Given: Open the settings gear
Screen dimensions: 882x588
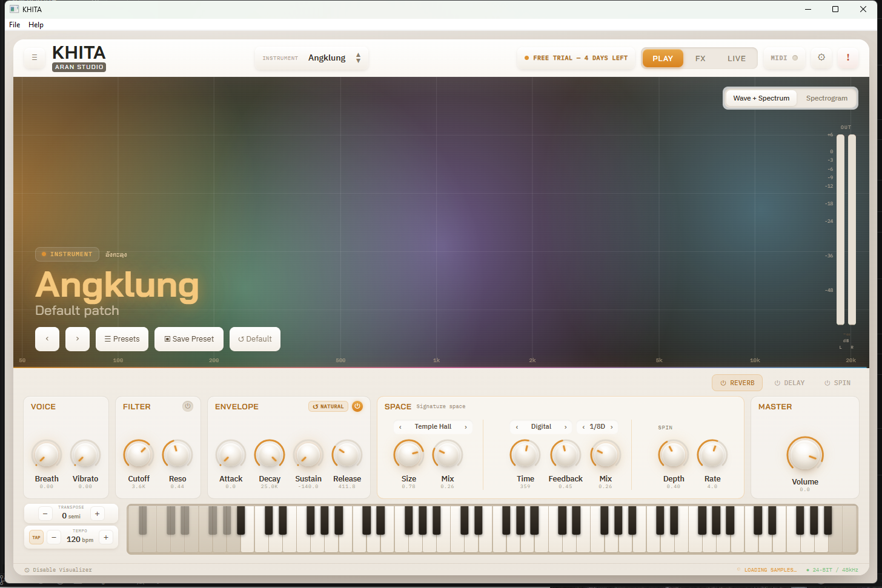Looking at the screenshot, I should click(x=821, y=58).
